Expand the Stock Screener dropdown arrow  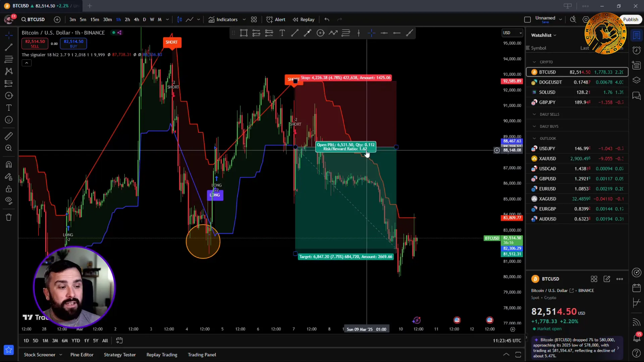[x=61, y=355]
